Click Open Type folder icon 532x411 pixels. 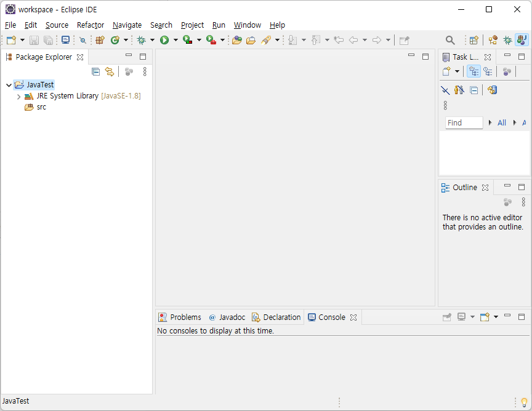tap(237, 40)
